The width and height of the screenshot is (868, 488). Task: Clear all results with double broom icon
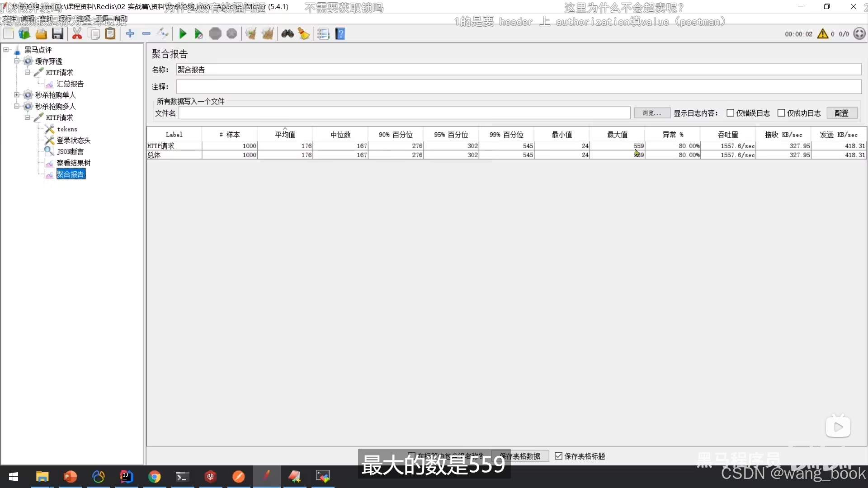pyautogui.click(x=268, y=34)
